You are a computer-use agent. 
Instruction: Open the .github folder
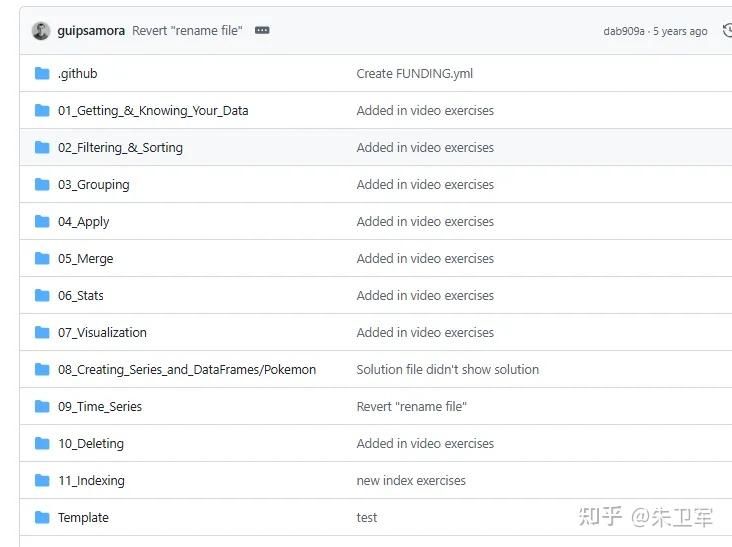(x=77, y=74)
